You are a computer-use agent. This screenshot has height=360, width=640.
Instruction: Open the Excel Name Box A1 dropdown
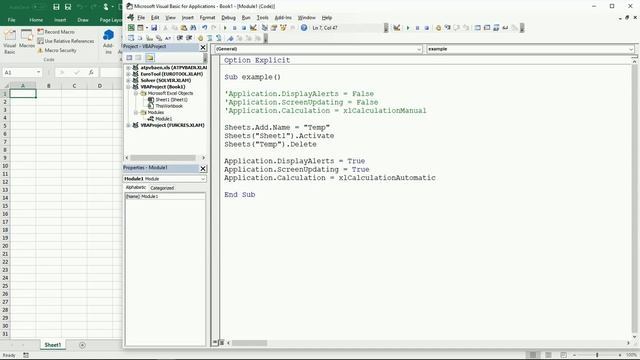[38, 72]
